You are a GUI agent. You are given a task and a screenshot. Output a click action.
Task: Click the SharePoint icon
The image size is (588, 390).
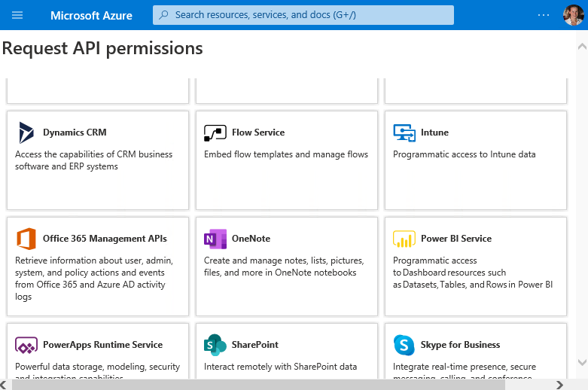coord(215,345)
